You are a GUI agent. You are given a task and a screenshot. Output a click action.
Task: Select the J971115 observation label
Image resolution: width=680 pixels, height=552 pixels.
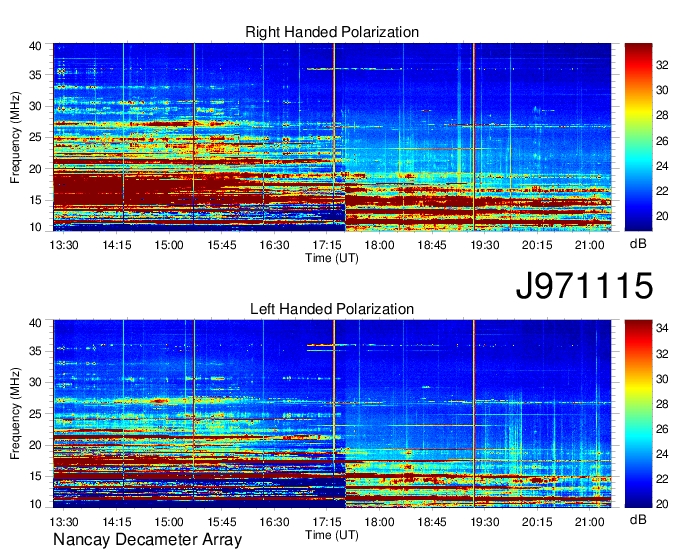584,286
